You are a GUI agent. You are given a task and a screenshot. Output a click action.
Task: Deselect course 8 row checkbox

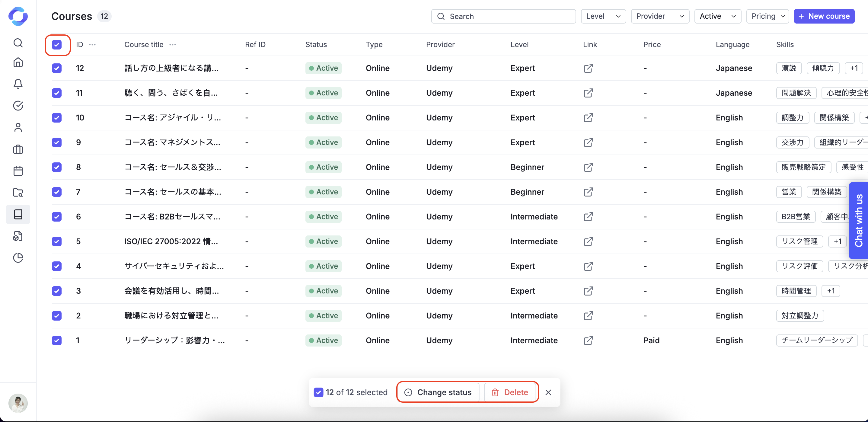[x=57, y=167]
